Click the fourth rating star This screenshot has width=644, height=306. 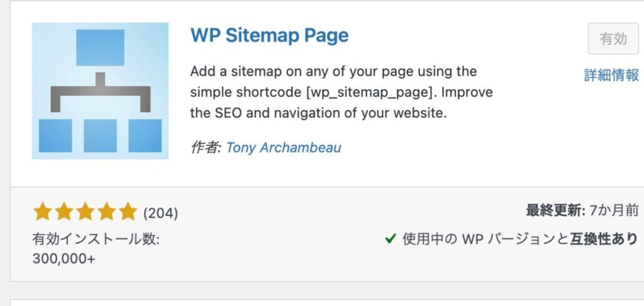[x=106, y=212]
